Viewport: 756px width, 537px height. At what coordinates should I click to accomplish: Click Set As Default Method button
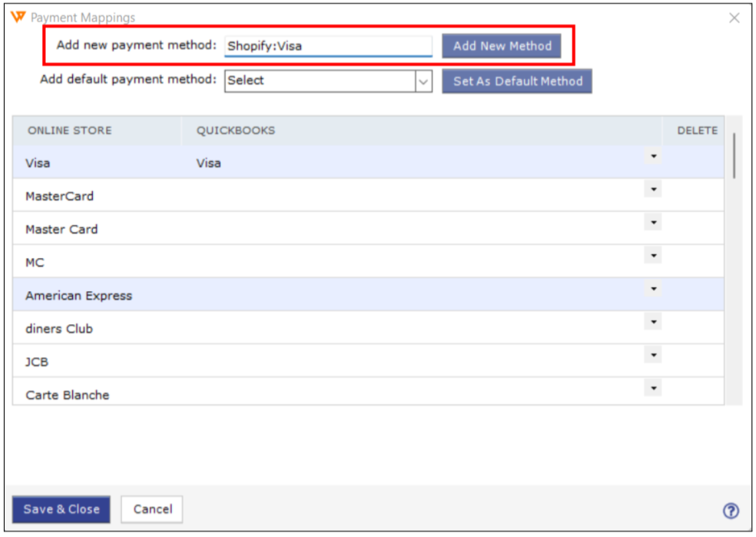pyautogui.click(x=517, y=81)
